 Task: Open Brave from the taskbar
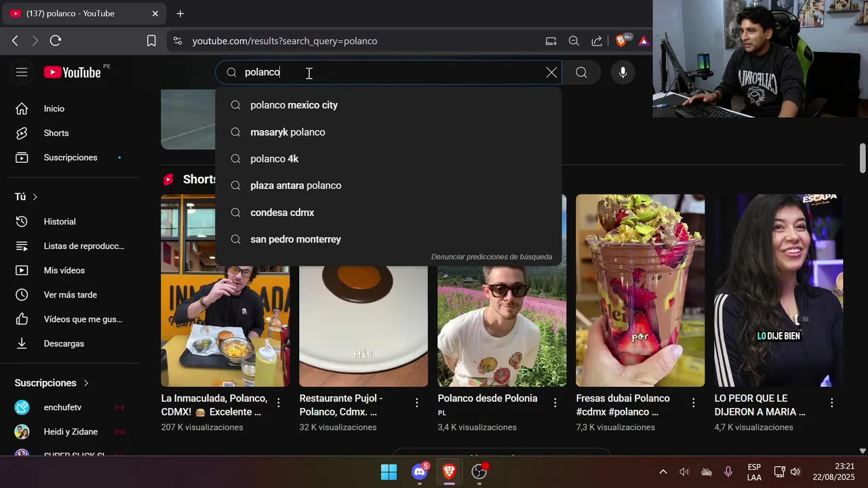[x=449, y=471]
